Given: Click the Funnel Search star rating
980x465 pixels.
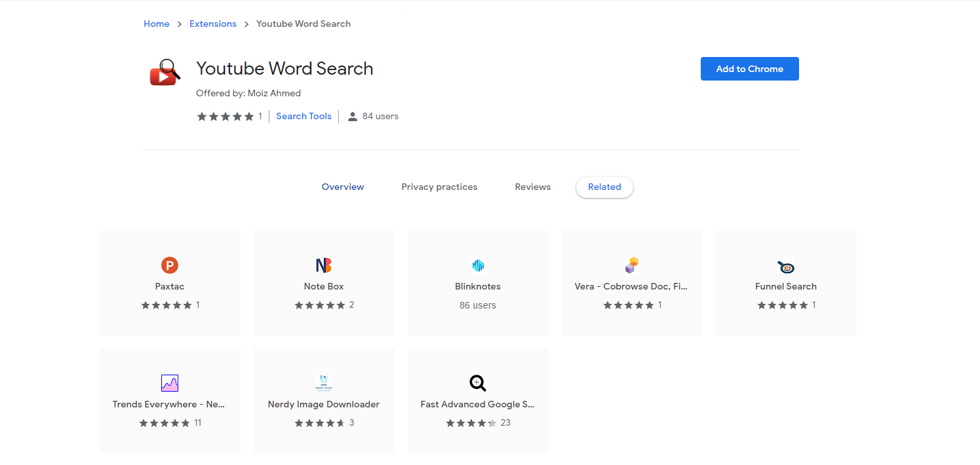Looking at the screenshot, I should pyautogui.click(x=783, y=305).
